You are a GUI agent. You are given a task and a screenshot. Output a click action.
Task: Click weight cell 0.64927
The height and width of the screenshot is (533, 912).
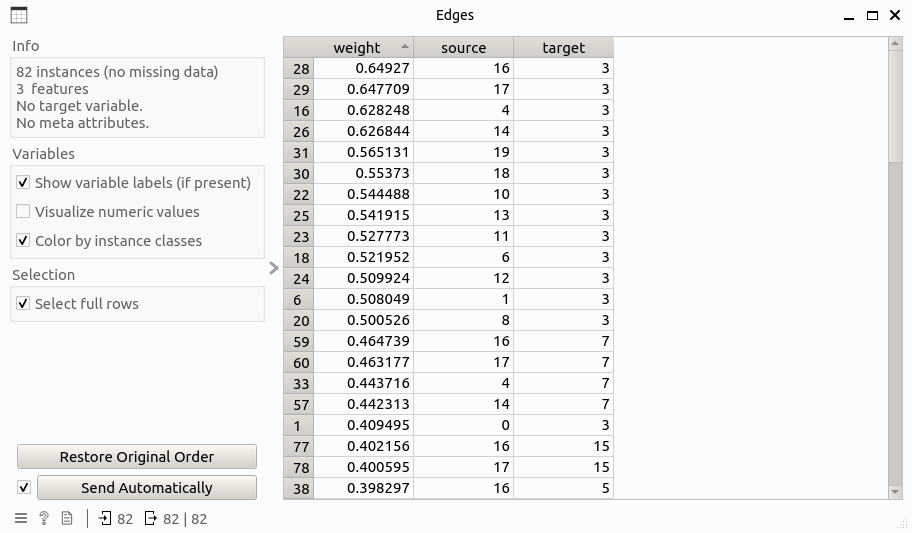364,69
